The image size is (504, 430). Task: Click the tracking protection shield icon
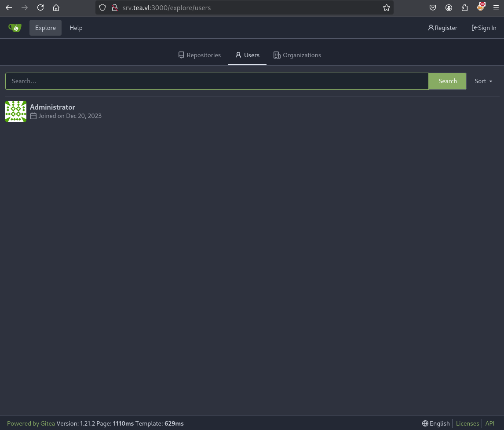coord(102,8)
